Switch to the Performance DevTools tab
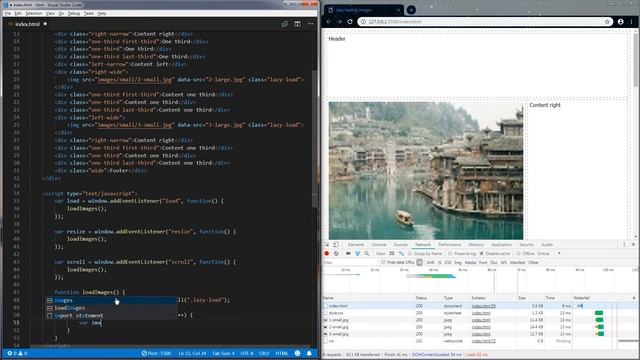The image size is (640, 360). coord(449,245)
